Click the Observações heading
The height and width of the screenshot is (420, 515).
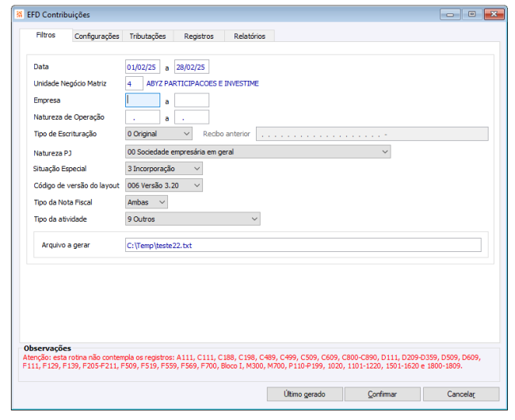tap(48, 348)
